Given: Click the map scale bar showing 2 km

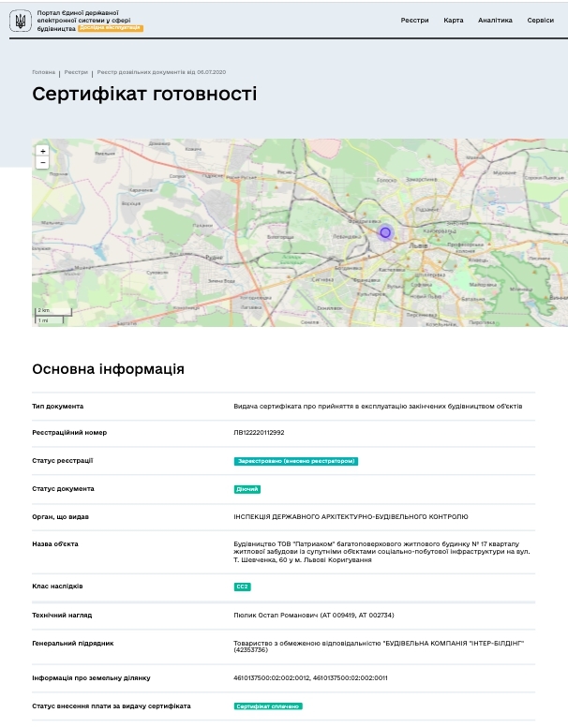Looking at the screenshot, I should 53,311.
